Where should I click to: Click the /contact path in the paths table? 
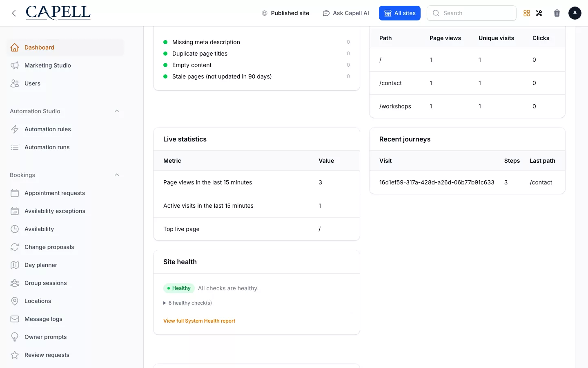pos(390,83)
